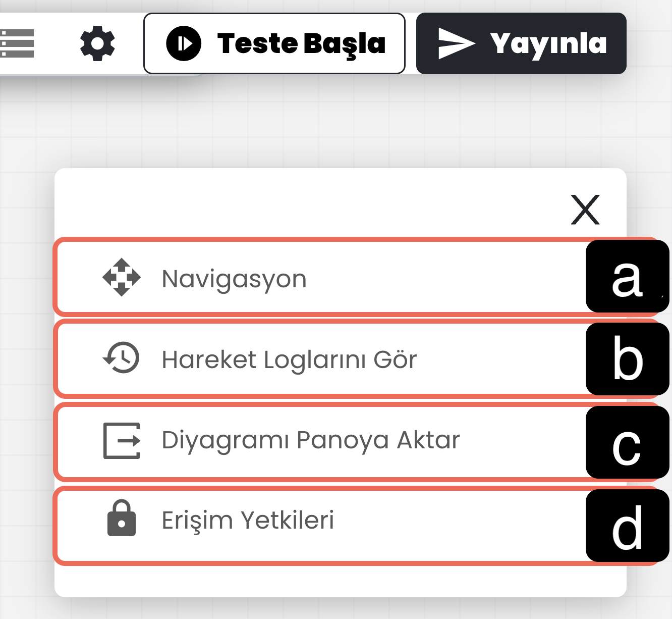Click the four-arrow Navigasyon icon
The height and width of the screenshot is (619, 672).
point(122,277)
